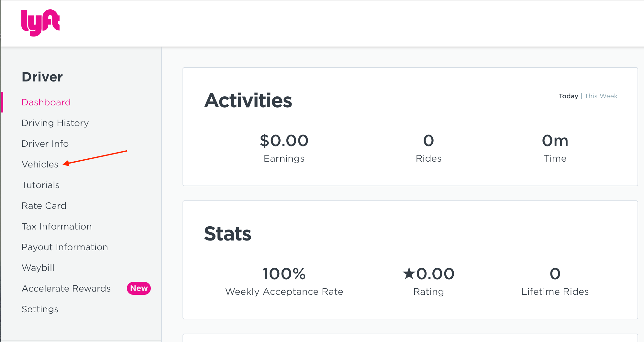Click the $0.00 Earnings figure
The height and width of the screenshot is (342, 644).
pos(284,141)
